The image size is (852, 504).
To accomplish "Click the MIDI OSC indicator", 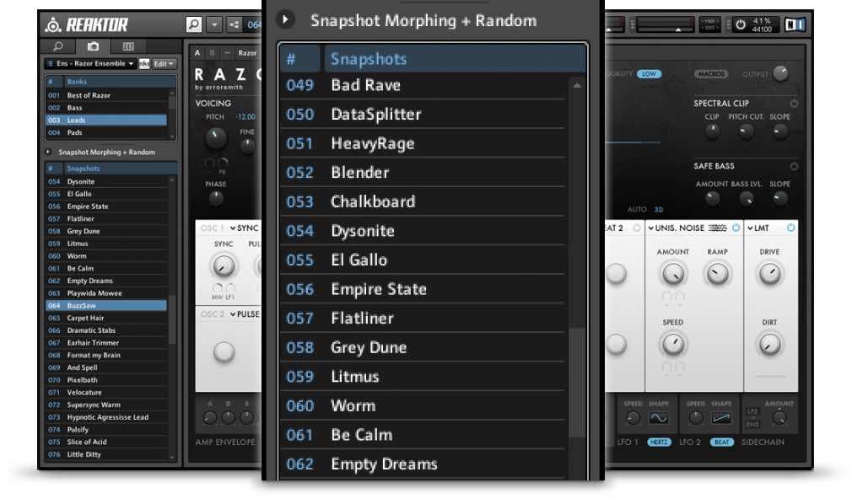I will pos(710,24).
